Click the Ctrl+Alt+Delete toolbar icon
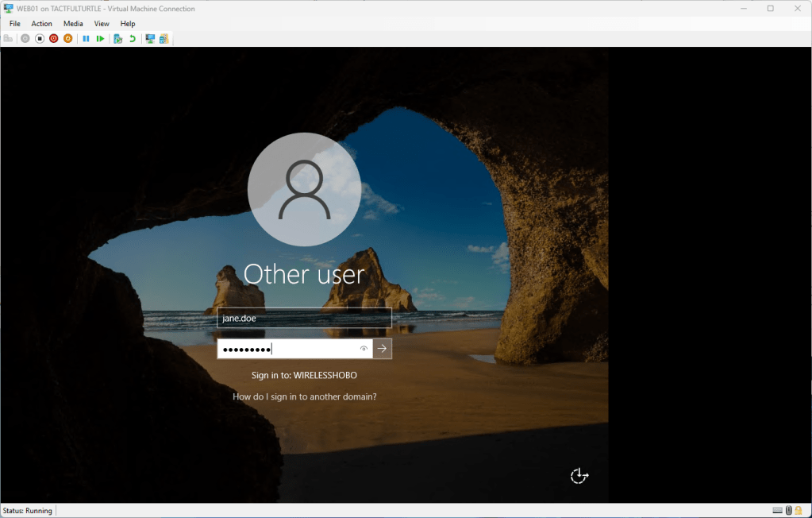This screenshot has height=518, width=812. 9,39
